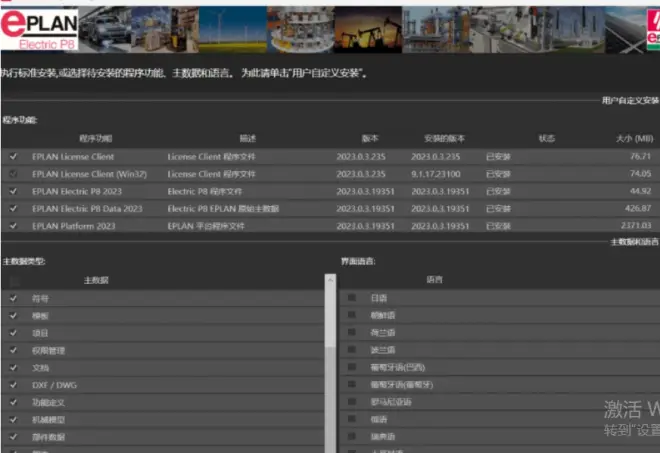660x453 pixels.
Task: Uncheck the 机械模型 master data checkbox
Action: [x=13, y=420]
